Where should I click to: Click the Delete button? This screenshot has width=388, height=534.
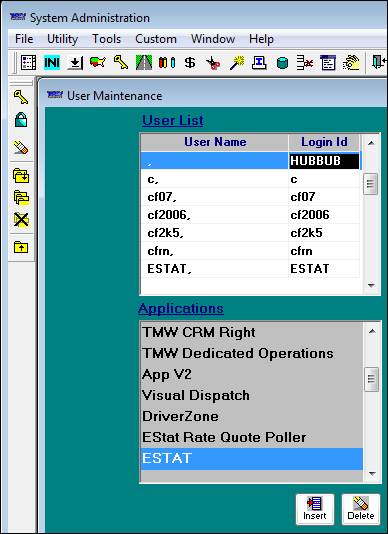coord(361,509)
